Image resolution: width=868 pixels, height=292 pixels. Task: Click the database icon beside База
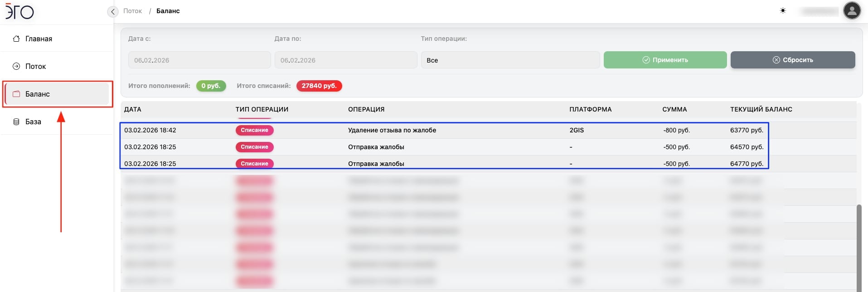coord(16,122)
